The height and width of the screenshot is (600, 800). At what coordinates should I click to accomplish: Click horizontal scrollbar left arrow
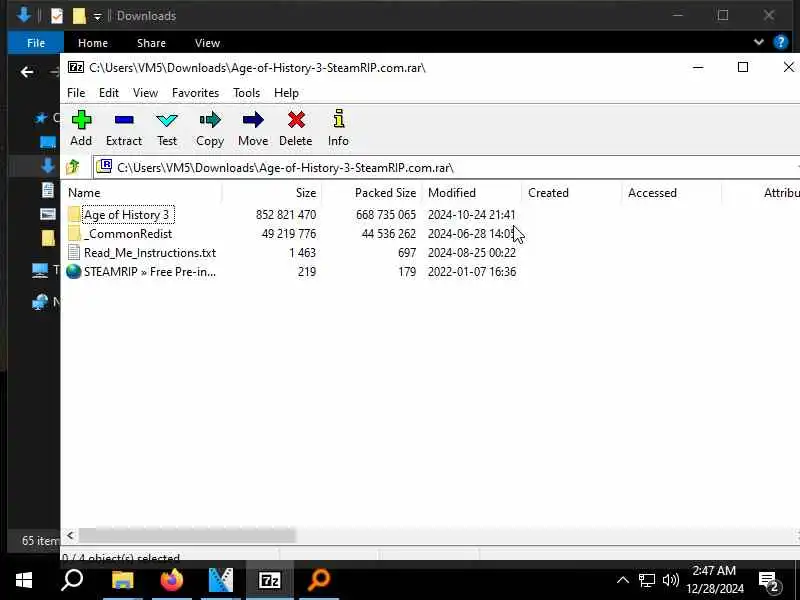click(x=70, y=535)
